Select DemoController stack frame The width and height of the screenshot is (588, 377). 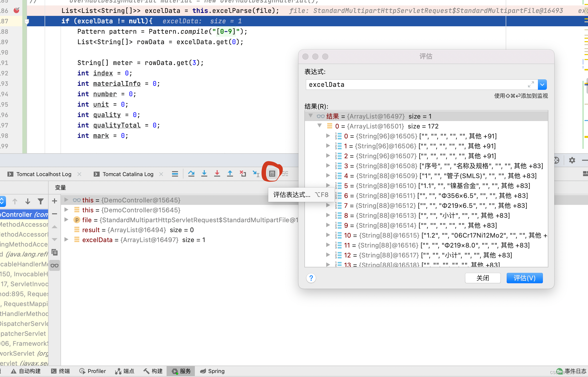(24, 215)
